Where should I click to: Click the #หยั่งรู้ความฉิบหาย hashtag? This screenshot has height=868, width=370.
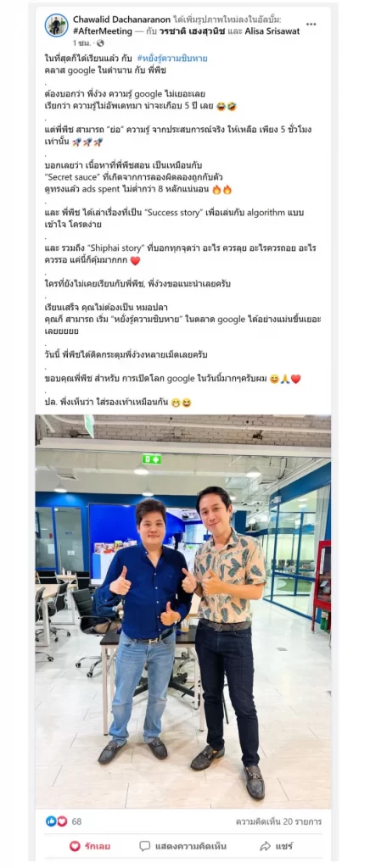(x=172, y=58)
